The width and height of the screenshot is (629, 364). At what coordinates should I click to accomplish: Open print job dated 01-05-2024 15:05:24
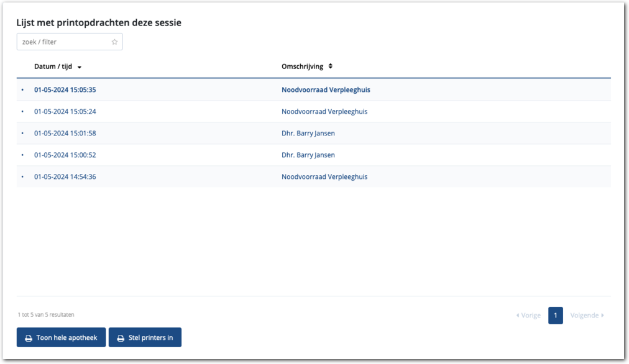65,112
